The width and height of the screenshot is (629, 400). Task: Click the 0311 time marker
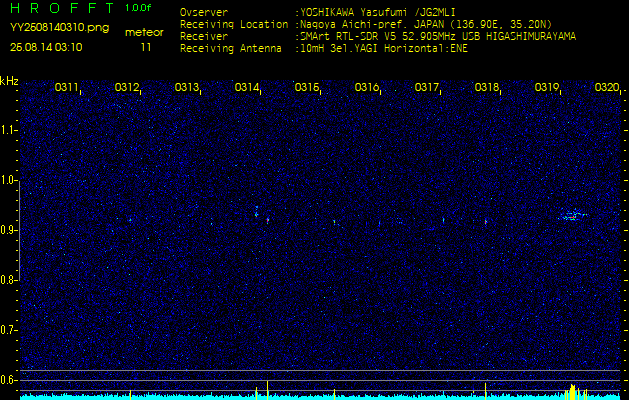(x=66, y=87)
